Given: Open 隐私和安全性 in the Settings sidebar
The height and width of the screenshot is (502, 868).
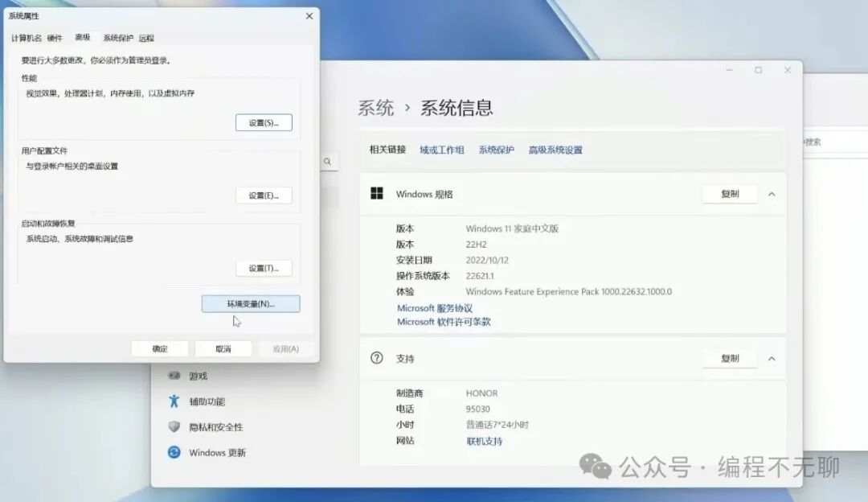Looking at the screenshot, I should coord(216,426).
